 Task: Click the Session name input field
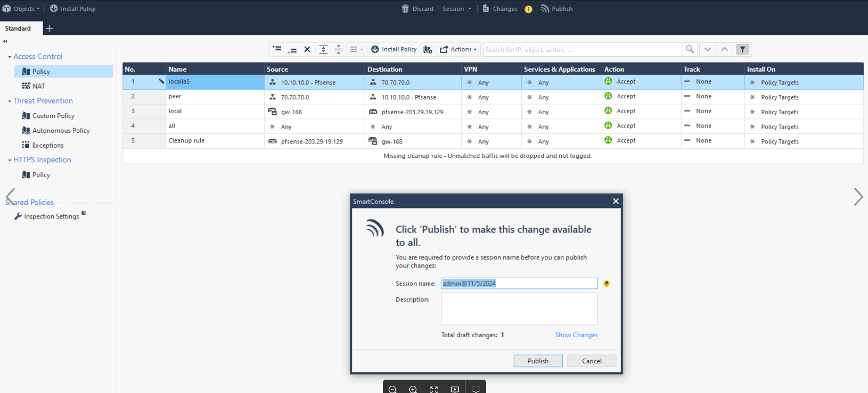click(519, 284)
